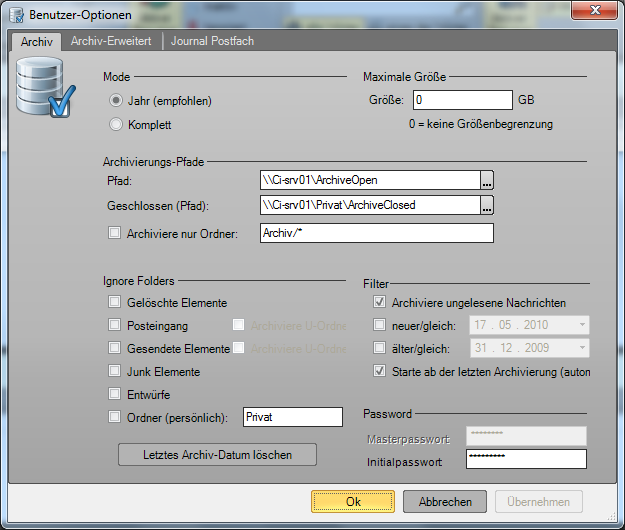
Task: Click browse button next to Pfad field
Action: [x=487, y=180]
